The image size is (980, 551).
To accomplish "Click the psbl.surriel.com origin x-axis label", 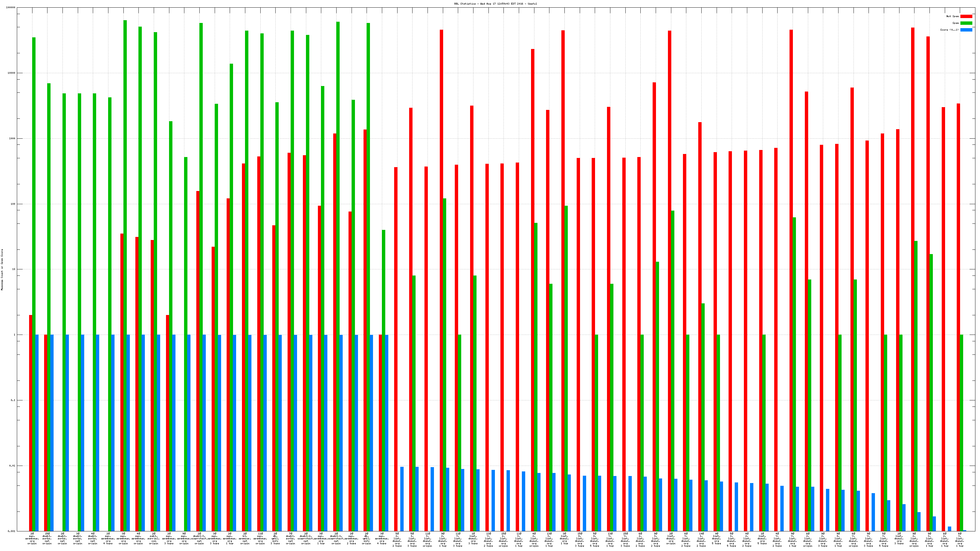I will [x=154, y=539].
